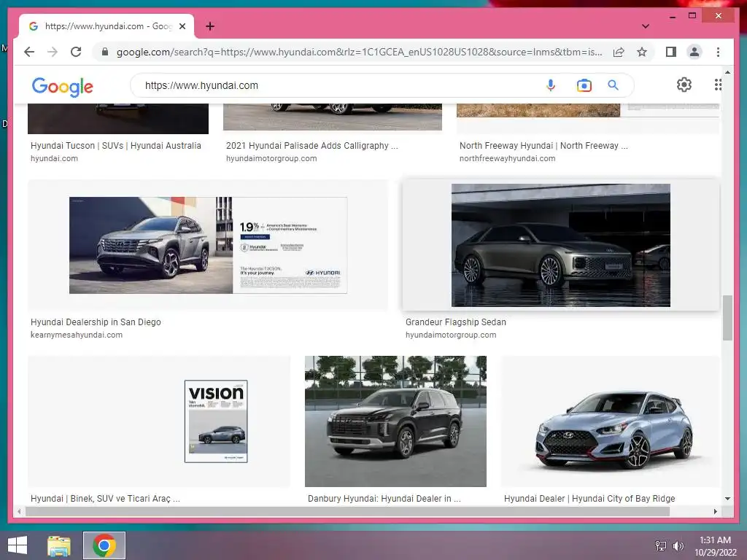Open the Windows Start menu
The height and width of the screenshot is (560, 747).
pyautogui.click(x=18, y=545)
